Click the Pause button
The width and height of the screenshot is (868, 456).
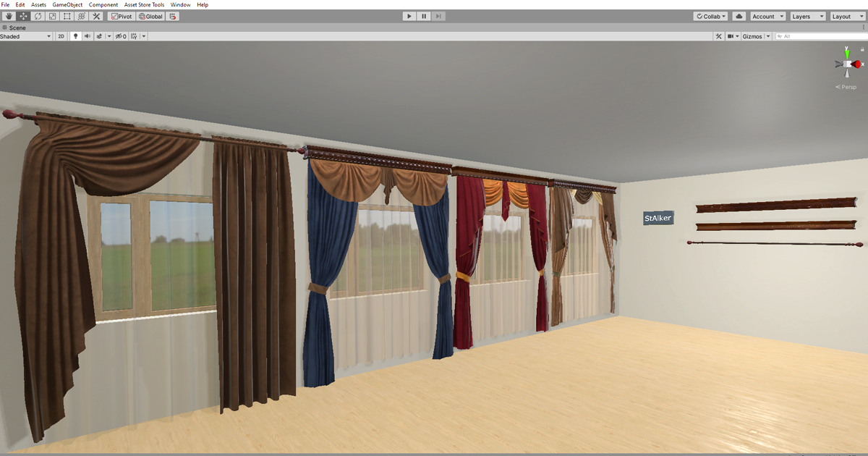click(x=424, y=16)
